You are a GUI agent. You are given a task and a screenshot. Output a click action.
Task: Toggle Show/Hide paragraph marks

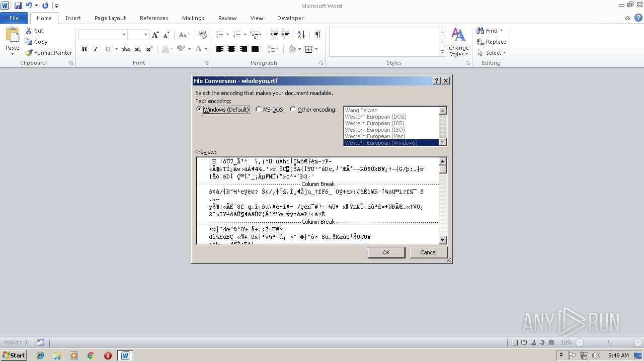[317, 35]
